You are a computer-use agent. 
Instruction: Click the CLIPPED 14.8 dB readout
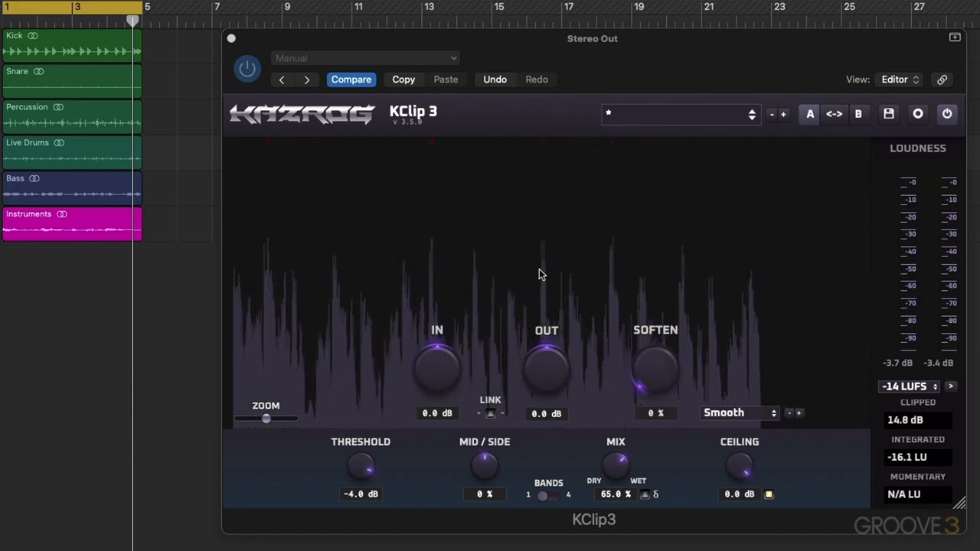[x=918, y=420]
